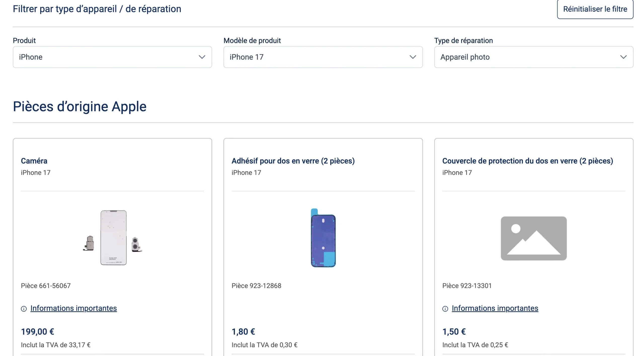Open Type de réparation dropdown showing Appareil photo
This screenshot has width=644, height=356.
pos(534,57)
